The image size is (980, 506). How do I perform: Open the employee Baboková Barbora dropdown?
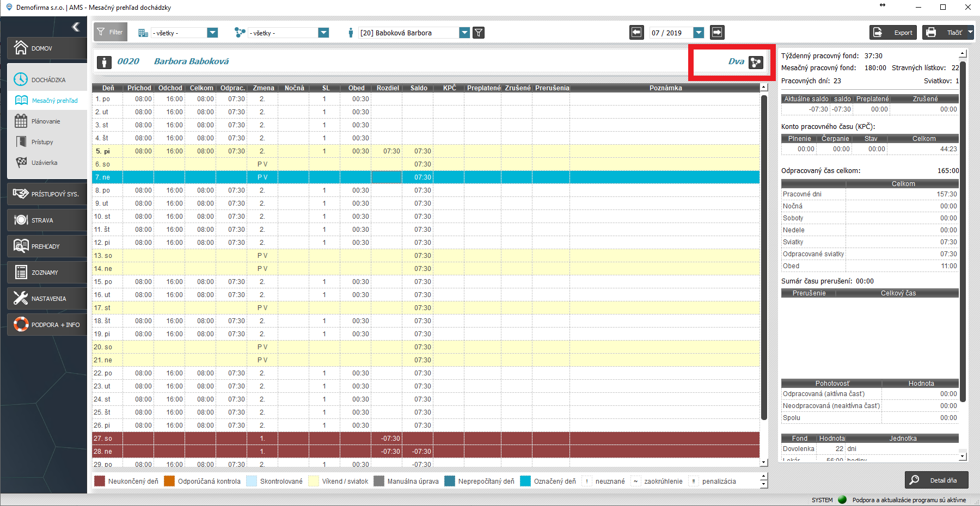pos(464,33)
